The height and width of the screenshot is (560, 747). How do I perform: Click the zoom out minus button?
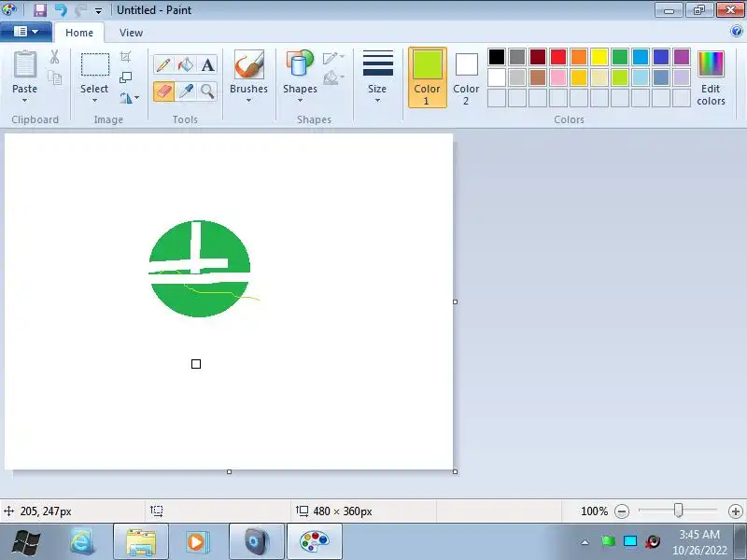[x=622, y=511]
